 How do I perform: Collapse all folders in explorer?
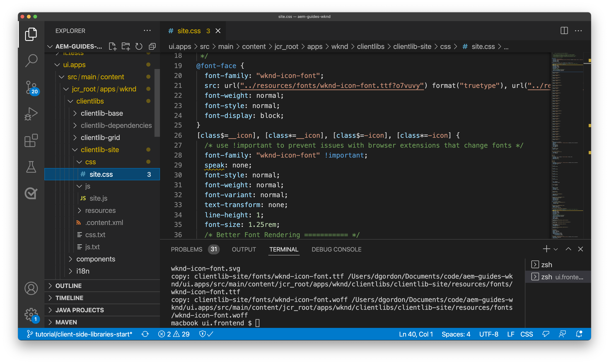coord(152,46)
